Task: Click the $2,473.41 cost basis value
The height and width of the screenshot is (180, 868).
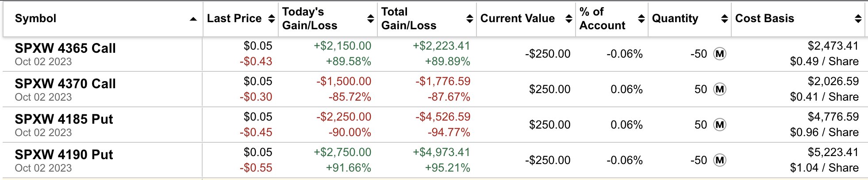Action: (x=833, y=46)
